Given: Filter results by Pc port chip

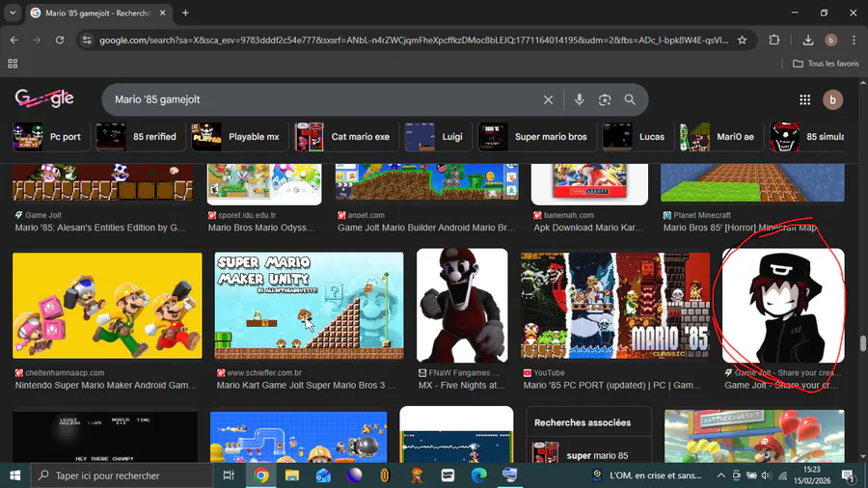Looking at the screenshot, I should click(51, 137).
